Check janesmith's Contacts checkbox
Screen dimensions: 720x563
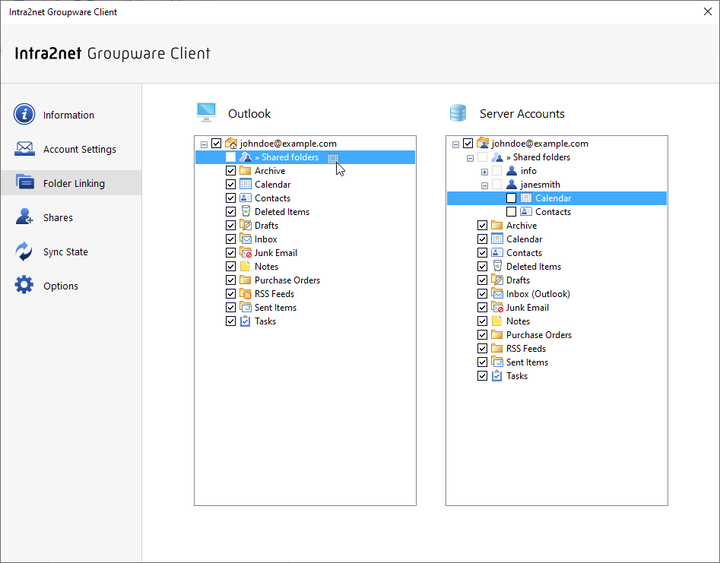tap(511, 212)
